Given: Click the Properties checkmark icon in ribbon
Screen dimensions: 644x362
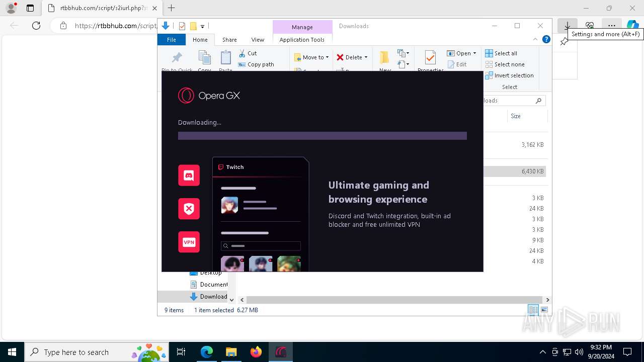Looking at the screenshot, I should pyautogui.click(x=430, y=57).
